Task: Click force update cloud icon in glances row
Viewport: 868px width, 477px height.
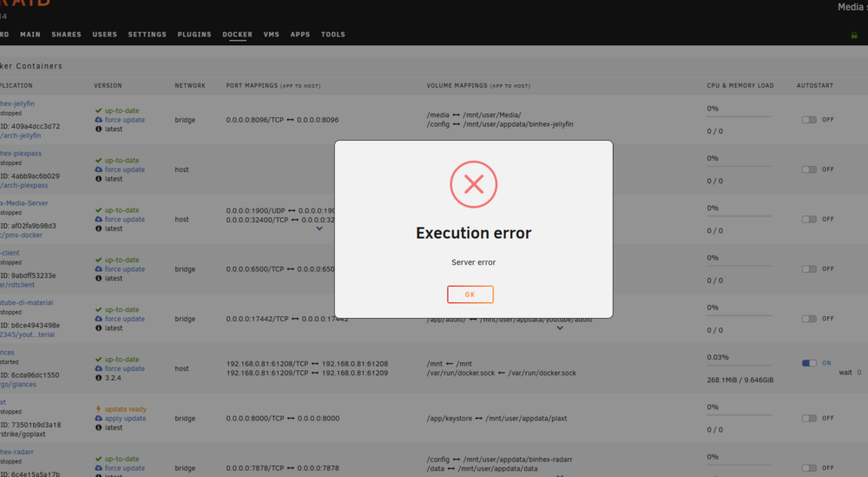Action: point(99,368)
